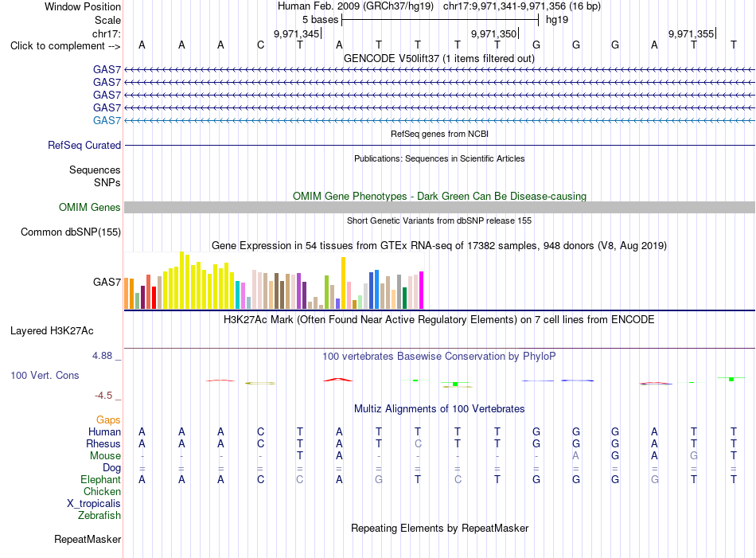Click the GAS7 label beside the expression chart
756x558 pixels.
pyautogui.click(x=107, y=282)
